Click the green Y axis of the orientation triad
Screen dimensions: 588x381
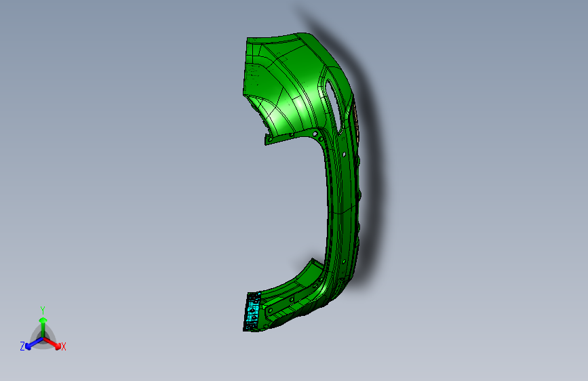(43, 327)
